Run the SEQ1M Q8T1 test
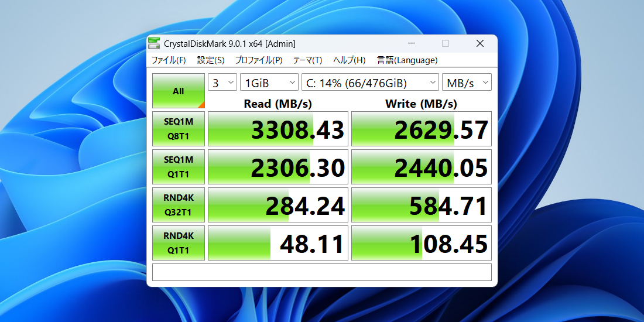 click(179, 129)
